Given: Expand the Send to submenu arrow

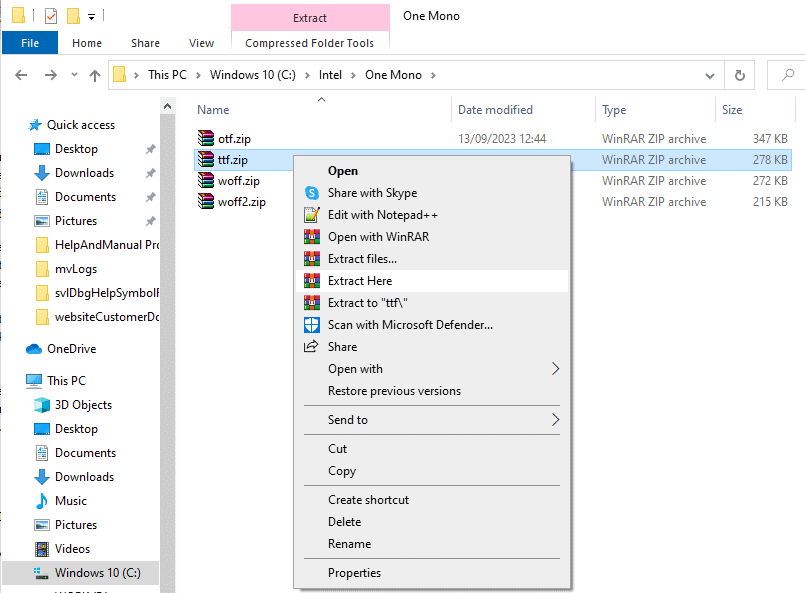Looking at the screenshot, I should pyautogui.click(x=555, y=420).
